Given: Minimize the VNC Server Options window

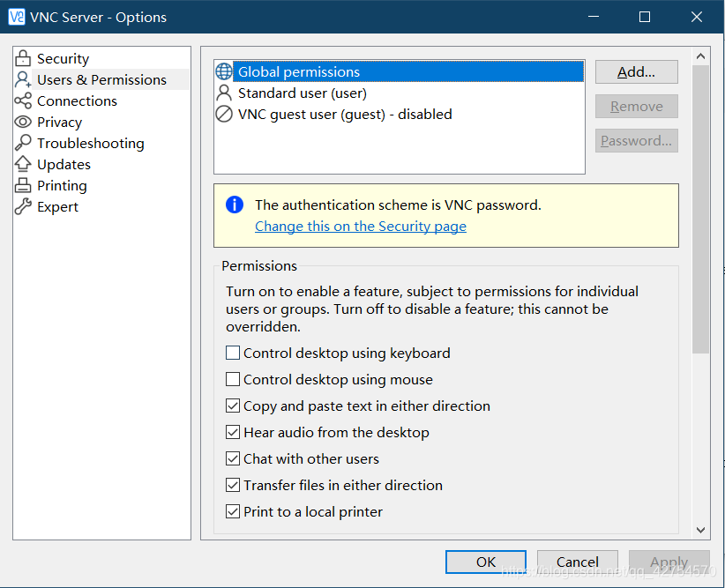Looking at the screenshot, I should (x=594, y=17).
